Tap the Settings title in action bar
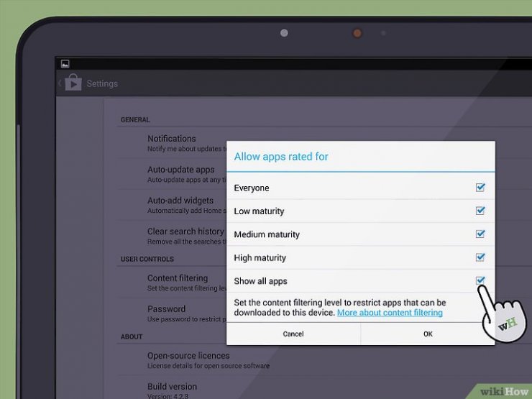532x399 pixels. point(102,83)
